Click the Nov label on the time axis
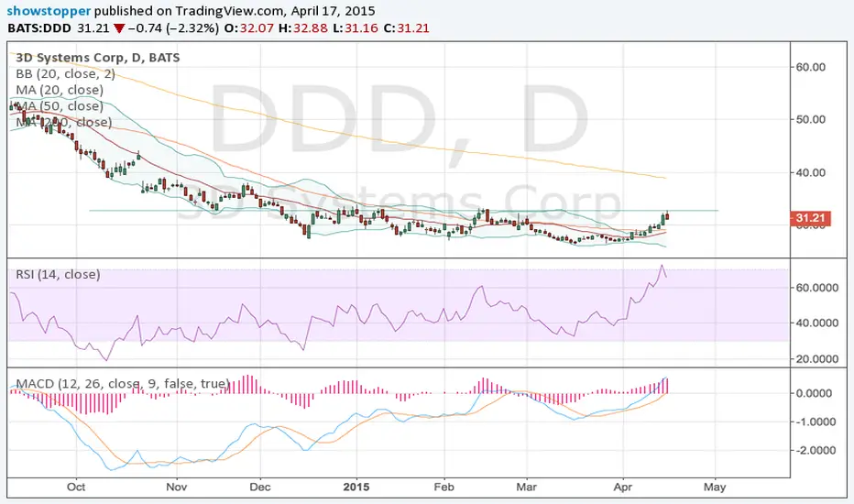This screenshot has width=854, height=504. point(177,487)
